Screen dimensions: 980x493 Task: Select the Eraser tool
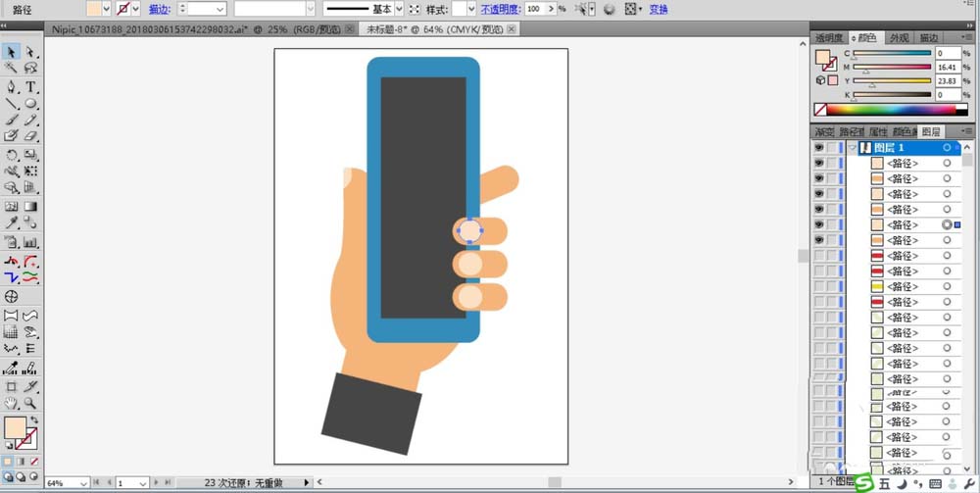(30, 135)
